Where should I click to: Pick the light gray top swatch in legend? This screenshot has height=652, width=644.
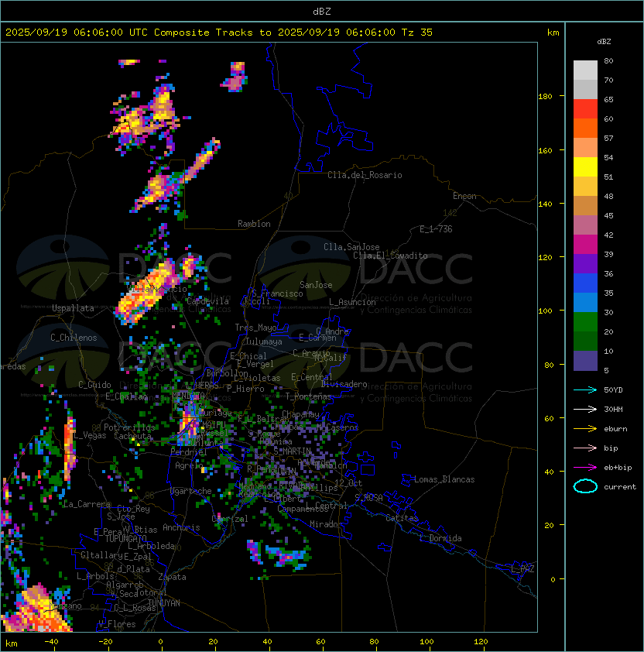[585, 70]
